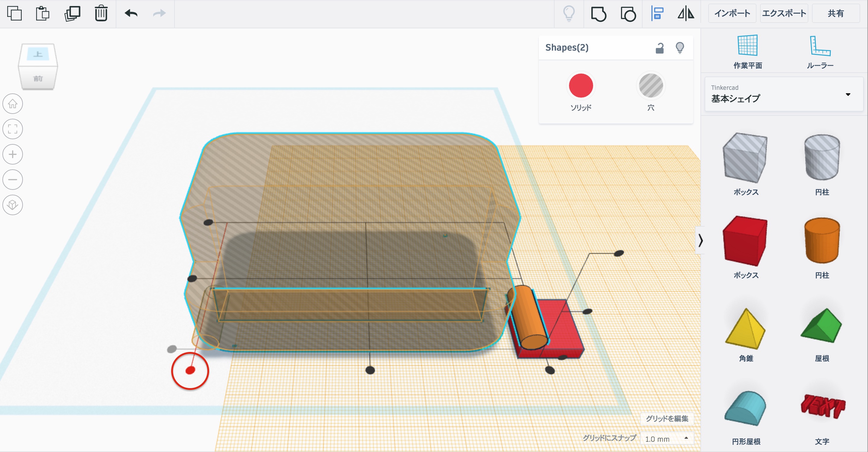The image size is (868, 452).
Task: Open the Mirror (flip) tool
Action: [x=686, y=14]
